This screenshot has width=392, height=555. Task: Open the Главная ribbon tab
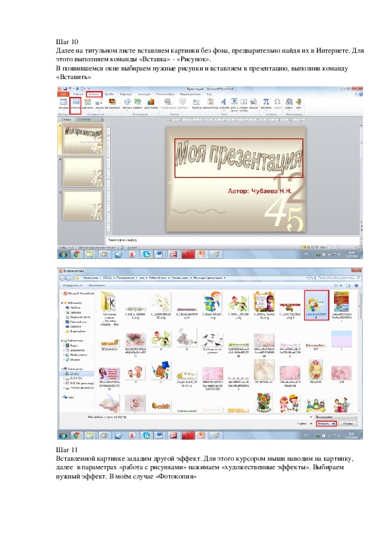[x=78, y=94]
